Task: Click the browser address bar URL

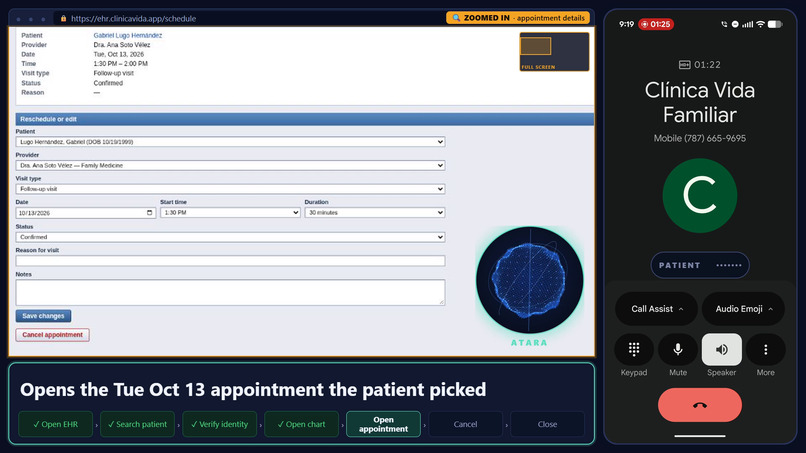Action: pyautogui.click(x=134, y=19)
